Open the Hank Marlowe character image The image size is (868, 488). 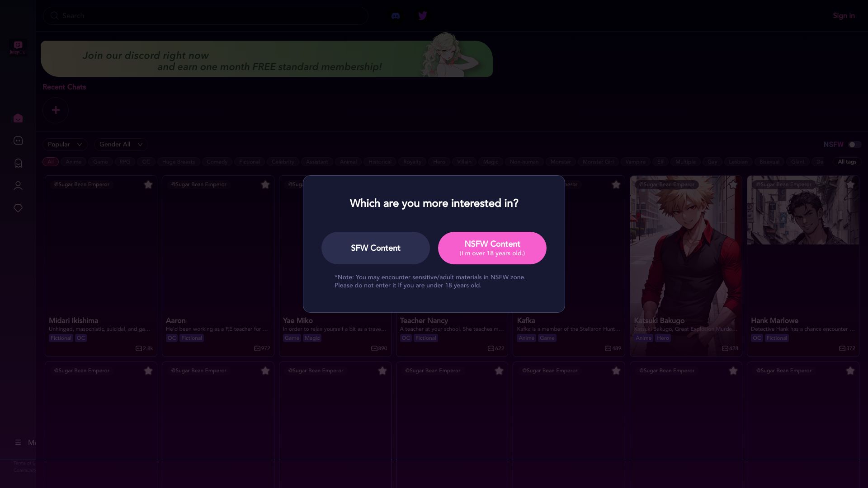pos(803,211)
